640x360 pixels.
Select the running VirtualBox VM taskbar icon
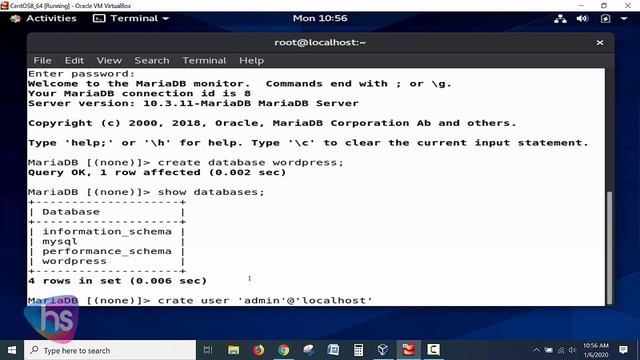tap(408, 350)
